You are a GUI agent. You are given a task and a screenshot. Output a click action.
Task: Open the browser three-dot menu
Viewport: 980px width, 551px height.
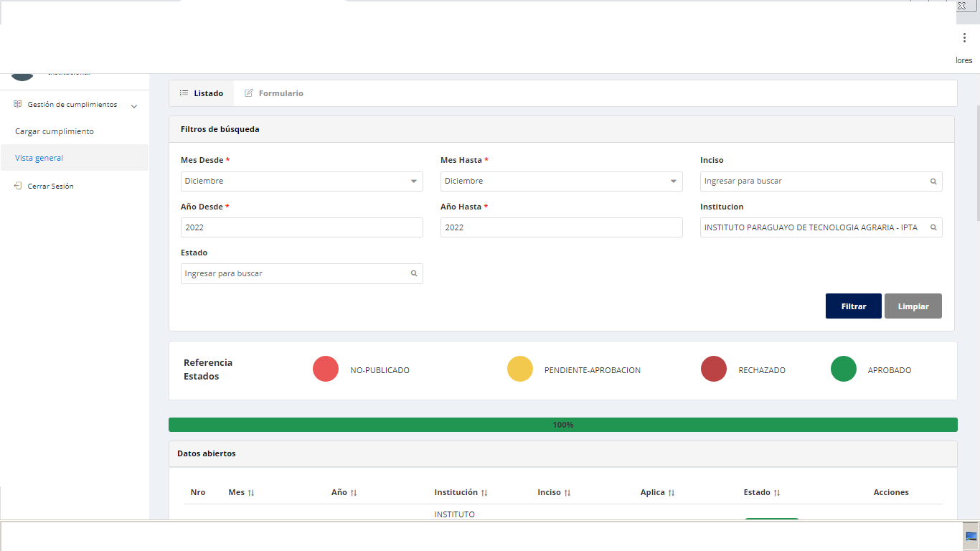pyautogui.click(x=964, y=37)
